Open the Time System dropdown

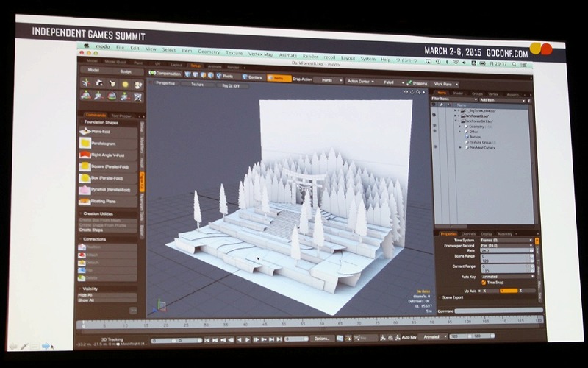[x=506, y=240]
